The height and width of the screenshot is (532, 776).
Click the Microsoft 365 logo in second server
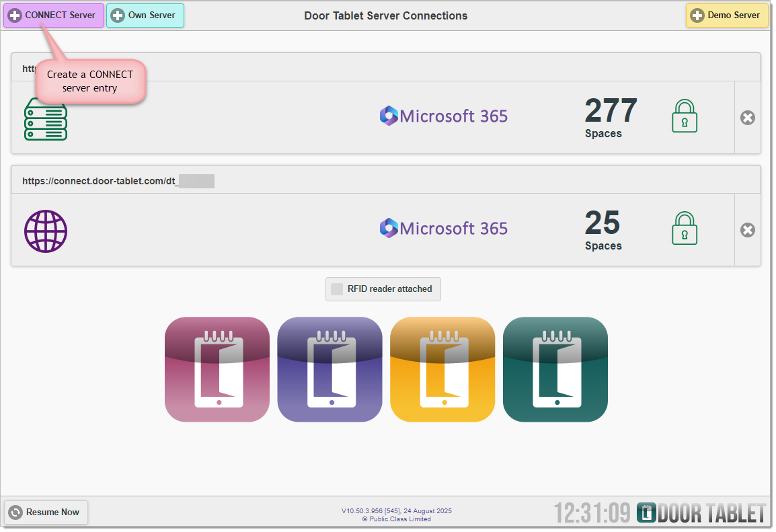(444, 229)
